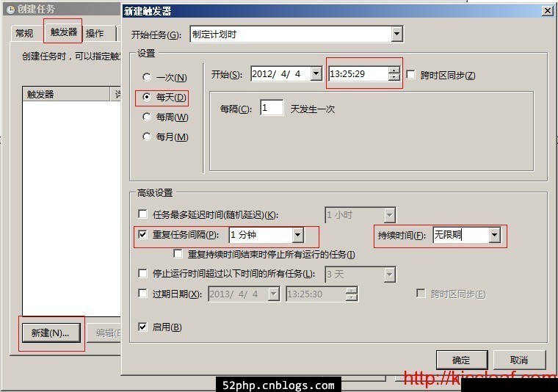This screenshot has width=558, height=392.
Task: Toggle the 任务最多延迟时间 checkbox
Action: [143, 214]
